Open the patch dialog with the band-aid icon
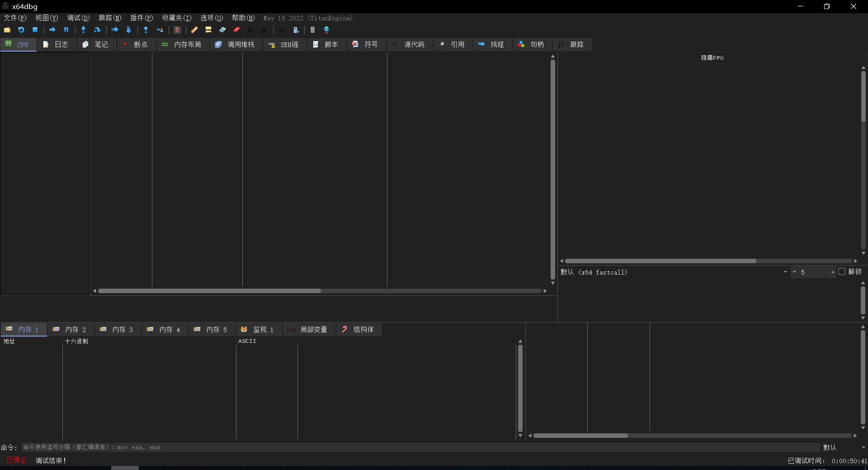The width and height of the screenshot is (868, 470). pyautogui.click(x=194, y=30)
